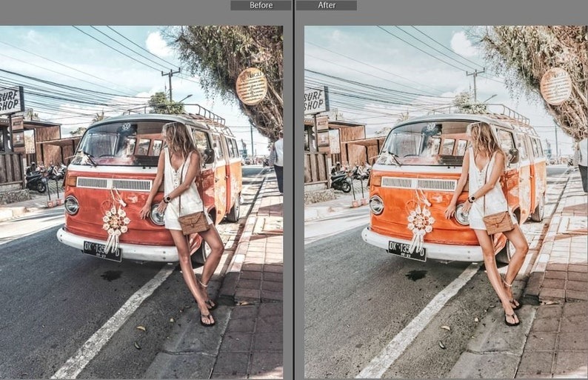Click the van's license plate in After photo

[407, 251]
